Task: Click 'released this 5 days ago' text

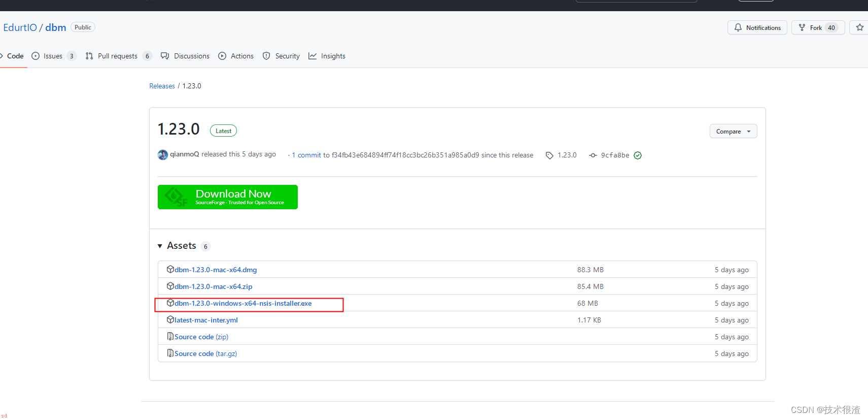Action: pos(238,154)
